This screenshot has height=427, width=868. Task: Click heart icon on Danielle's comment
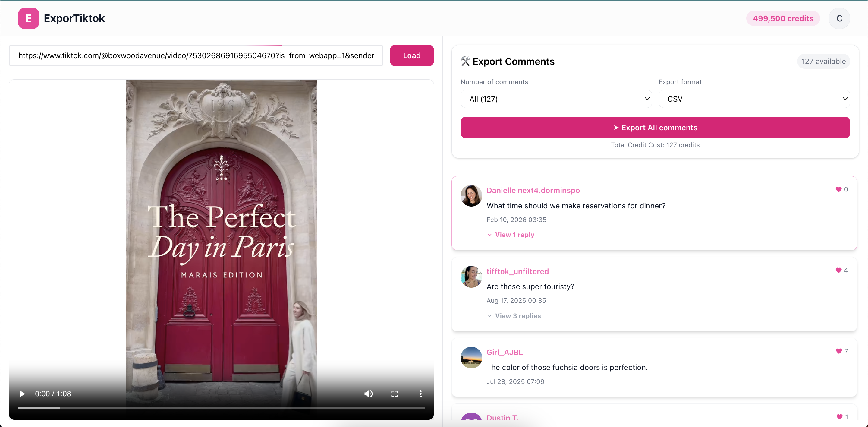point(838,189)
